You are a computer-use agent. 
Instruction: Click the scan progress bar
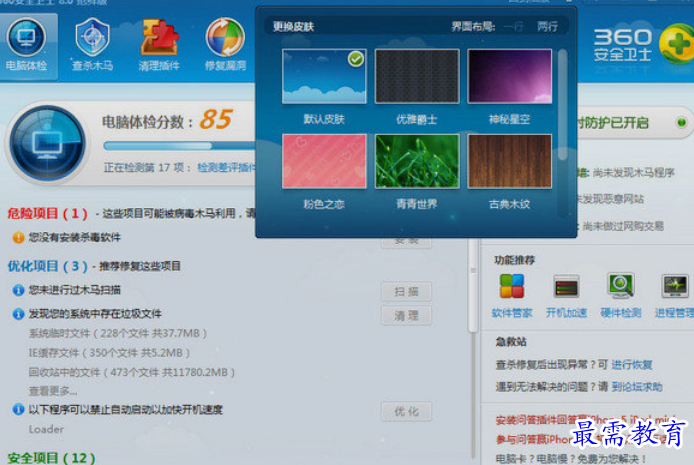[x=179, y=146]
